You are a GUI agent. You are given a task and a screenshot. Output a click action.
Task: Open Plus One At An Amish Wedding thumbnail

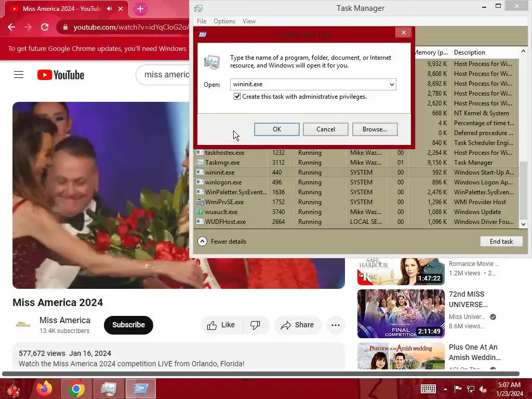coord(401,355)
